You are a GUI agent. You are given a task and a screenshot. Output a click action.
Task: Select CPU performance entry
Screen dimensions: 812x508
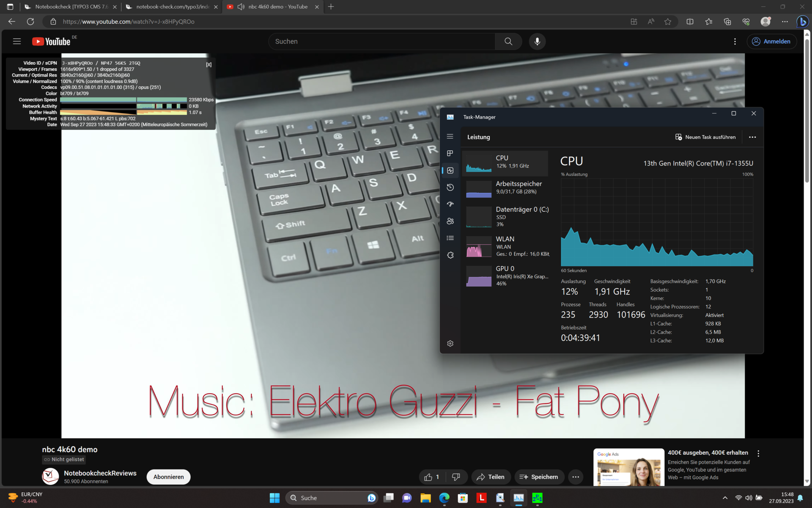(x=505, y=163)
